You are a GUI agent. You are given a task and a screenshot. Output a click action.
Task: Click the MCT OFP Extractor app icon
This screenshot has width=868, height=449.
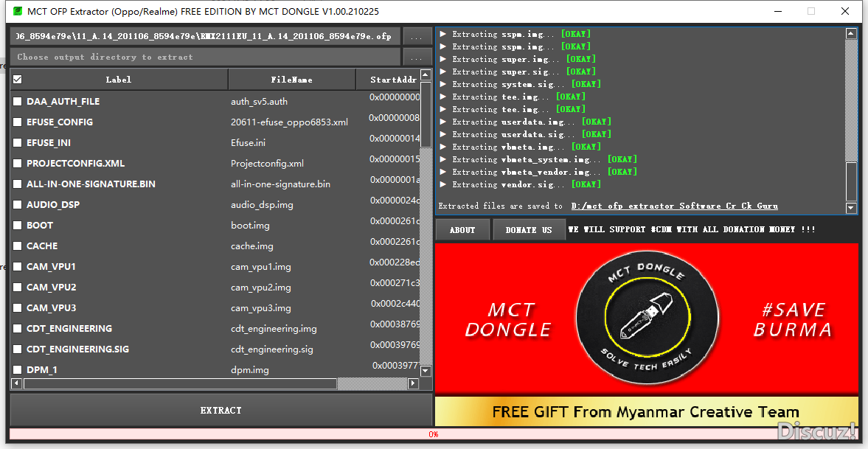point(17,10)
